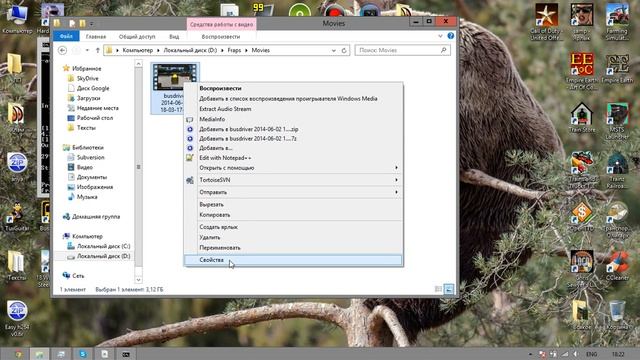Select Рабочий стол in navigation pane
Image resolution: width=640 pixels, height=360 pixels.
coord(95,118)
